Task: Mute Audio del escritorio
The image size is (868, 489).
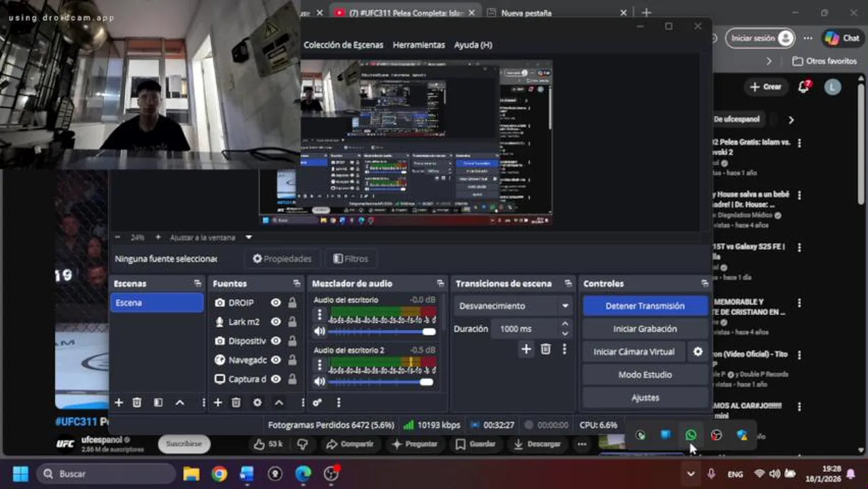Action: click(x=320, y=331)
